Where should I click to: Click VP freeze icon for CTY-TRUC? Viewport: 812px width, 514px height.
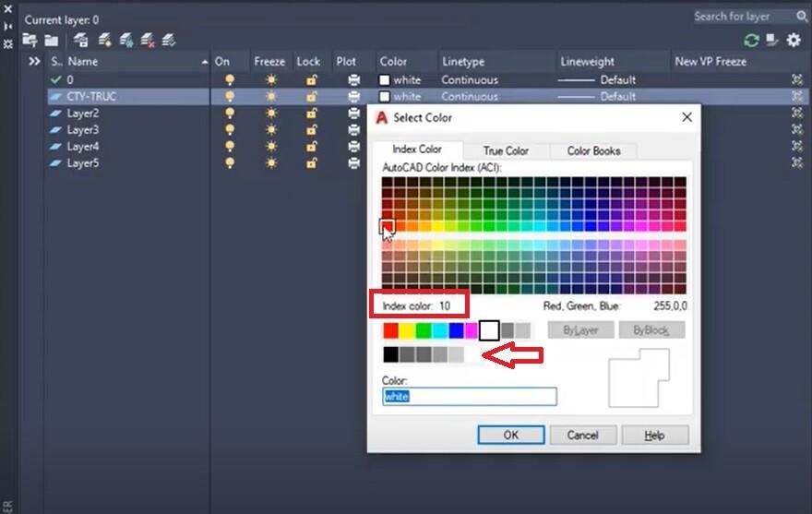797,96
